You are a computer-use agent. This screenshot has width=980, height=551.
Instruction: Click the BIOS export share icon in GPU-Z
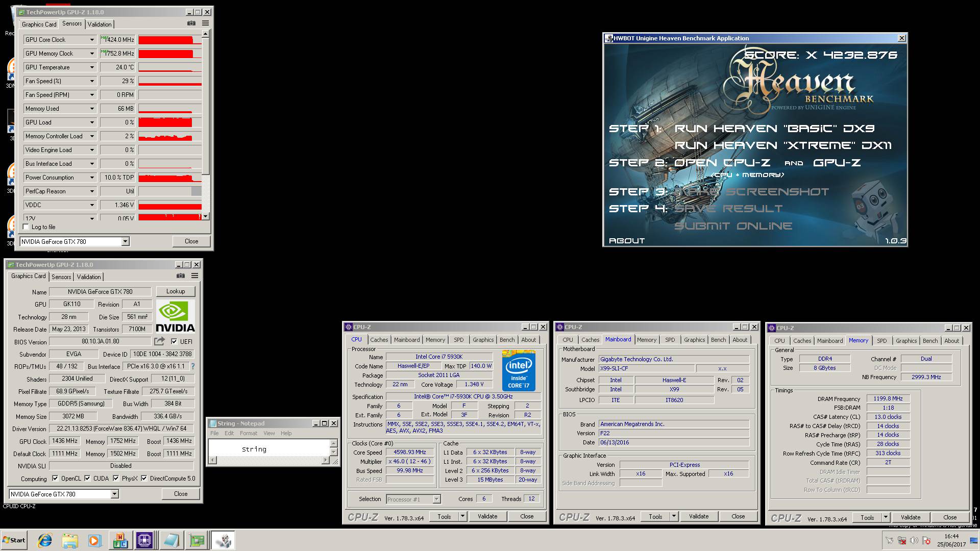(x=160, y=341)
